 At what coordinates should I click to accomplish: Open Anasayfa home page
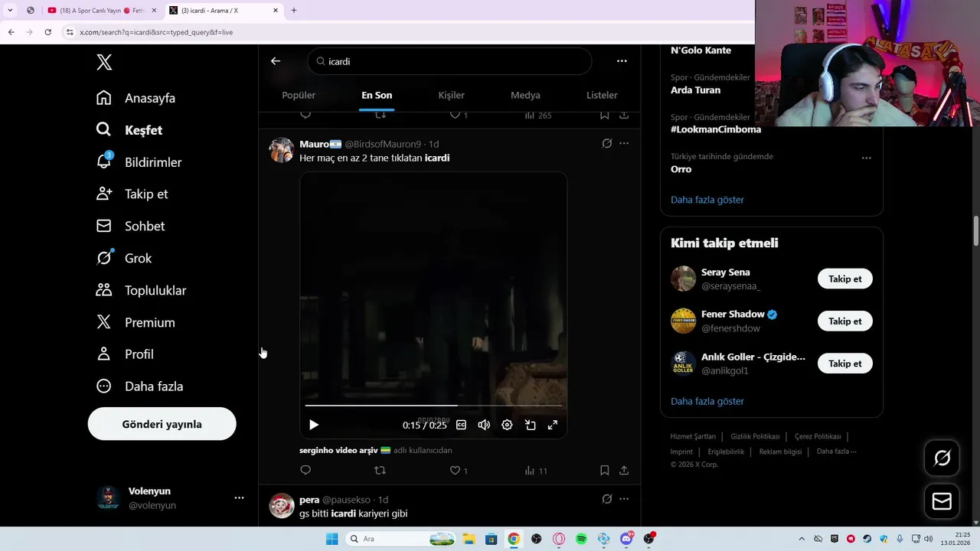(x=136, y=98)
